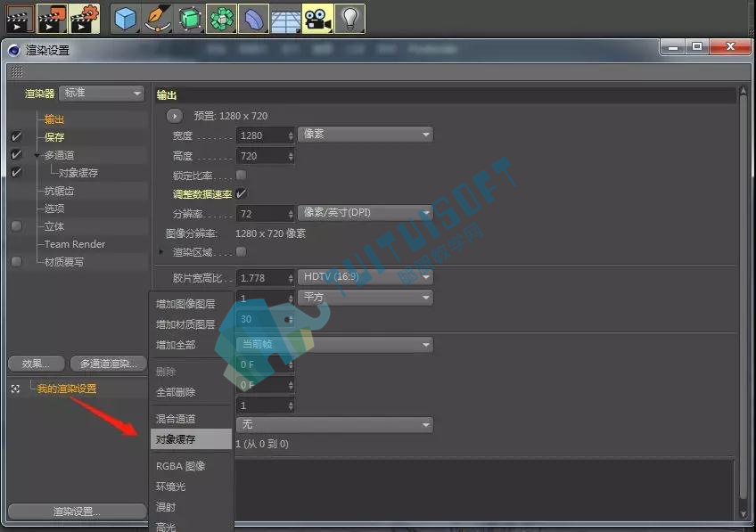Click the blue Deformer bend icon
Screen dimensions: 756x532
tap(253, 19)
